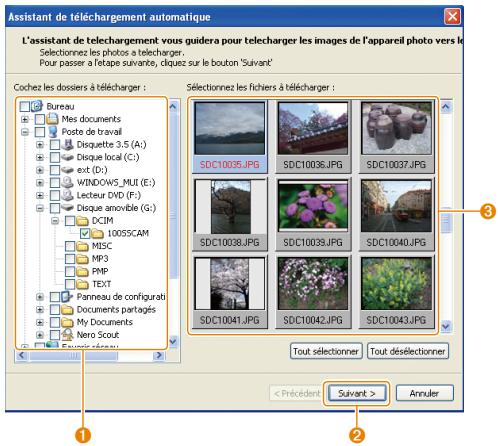Click the folder tree horizontal scroll-left arrow
The width and height of the screenshot is (498, 446).
(x=22, y=356)
